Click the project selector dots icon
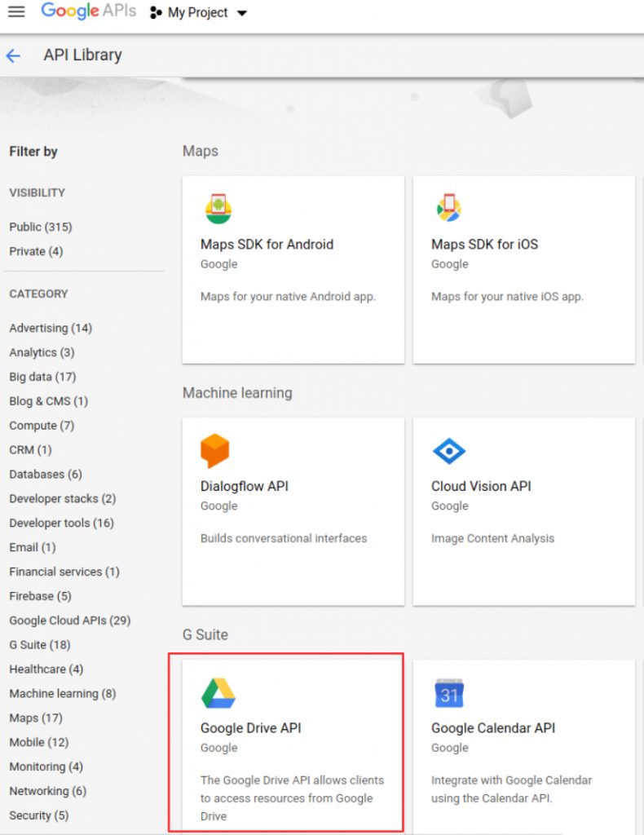The width and height of the screenshot is (644, 835). (x=156, y=12)
